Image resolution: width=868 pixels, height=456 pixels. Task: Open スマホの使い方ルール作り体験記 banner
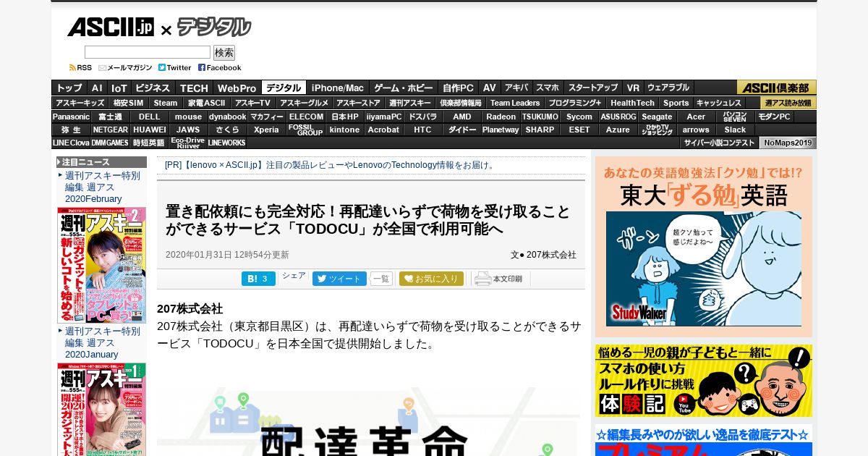coord(704,381)
